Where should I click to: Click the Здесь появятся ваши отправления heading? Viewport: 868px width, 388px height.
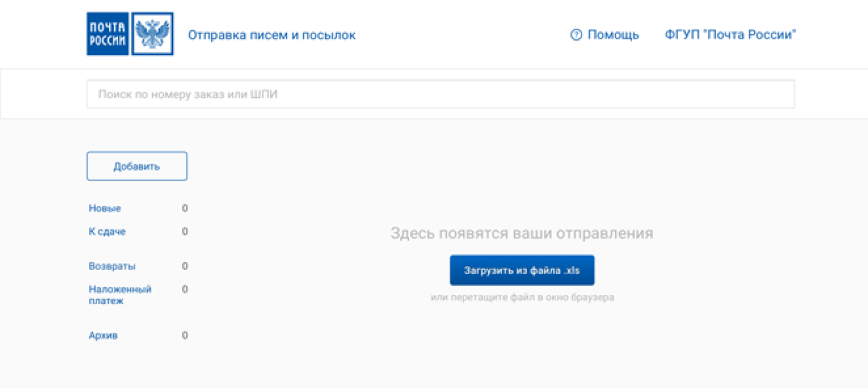point(521,234)
